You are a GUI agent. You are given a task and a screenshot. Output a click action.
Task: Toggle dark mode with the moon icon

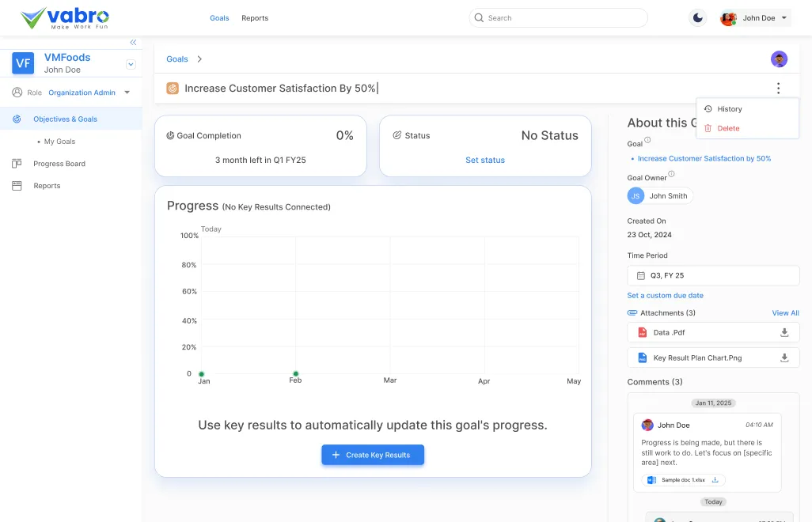(697, 18)
